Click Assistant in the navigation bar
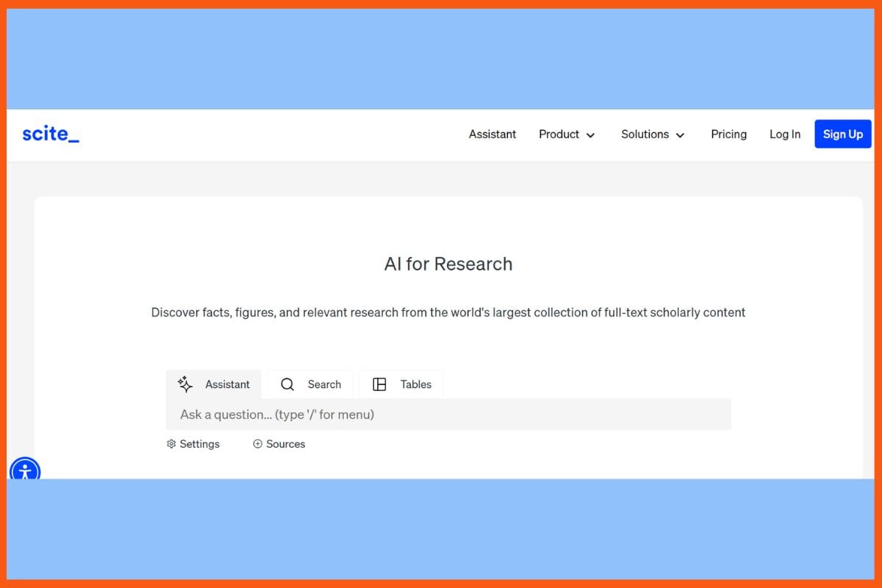The height and width of the screenshot is (588, 882). 492,135
